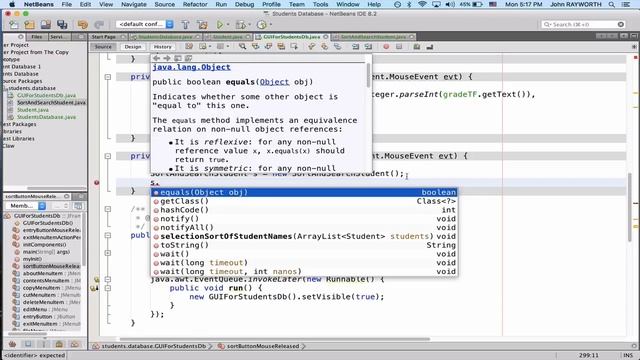Open the java.lang.Object link in javadoc
Image resolution: width=640 pixels, height=360 pixels.
tap(191, 67)
